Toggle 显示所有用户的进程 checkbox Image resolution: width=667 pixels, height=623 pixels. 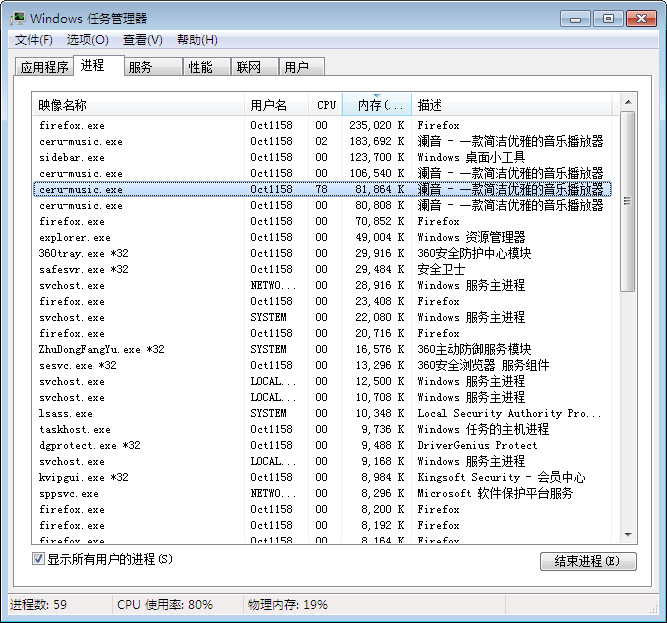pyautogui.click(x=39, y=559)
